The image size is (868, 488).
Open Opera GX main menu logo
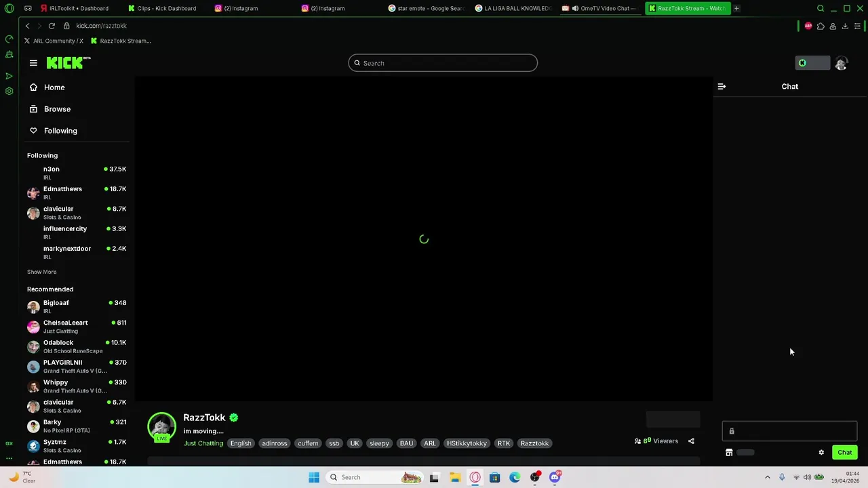(x=9, y=8)
